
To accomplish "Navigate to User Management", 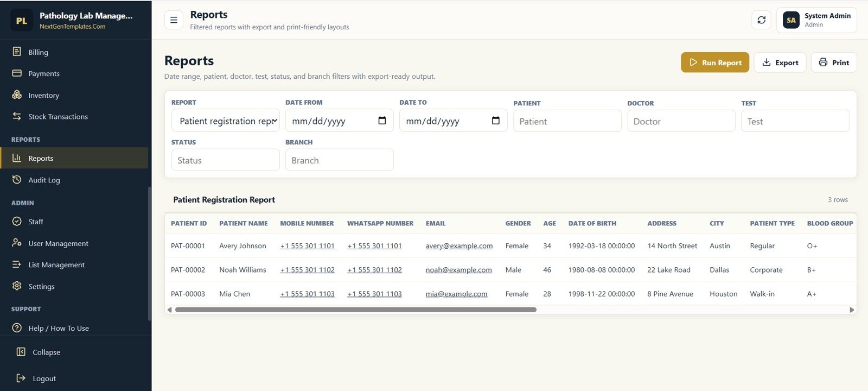I will [x=74, y=243].
